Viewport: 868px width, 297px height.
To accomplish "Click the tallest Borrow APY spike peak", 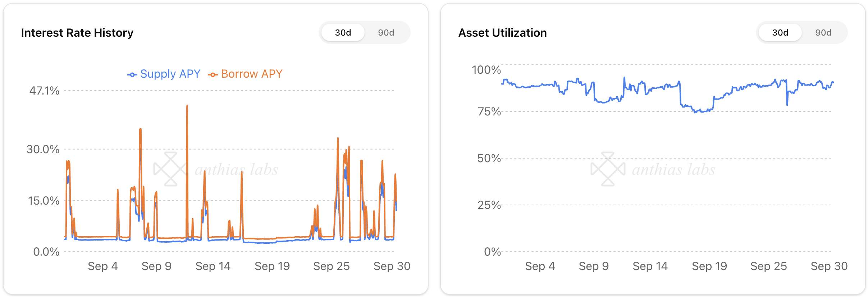I will (x=187, y=106).
